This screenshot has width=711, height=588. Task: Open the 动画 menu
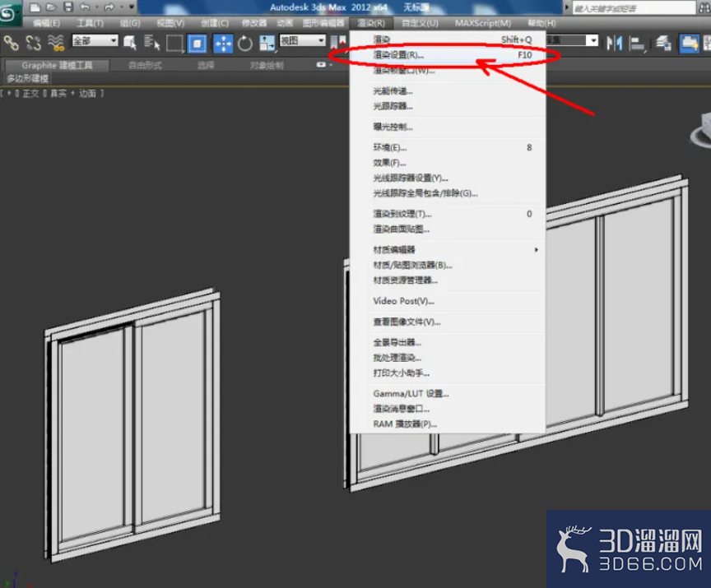click(285, 23)
